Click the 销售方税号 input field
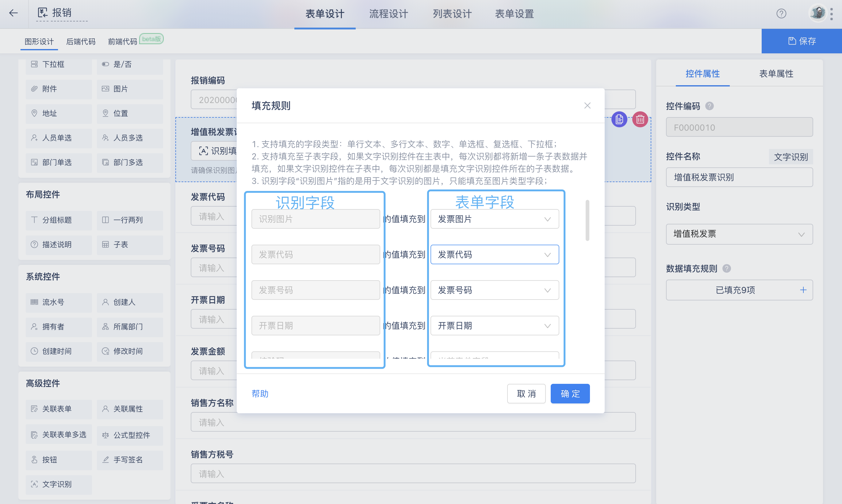Image resolution: width=842 pixels, height=504 pixels. click(x=413, y=473)
